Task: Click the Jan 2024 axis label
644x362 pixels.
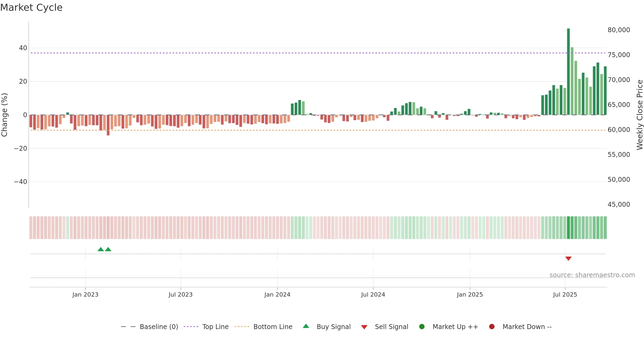Action: (x=277, y=294)
